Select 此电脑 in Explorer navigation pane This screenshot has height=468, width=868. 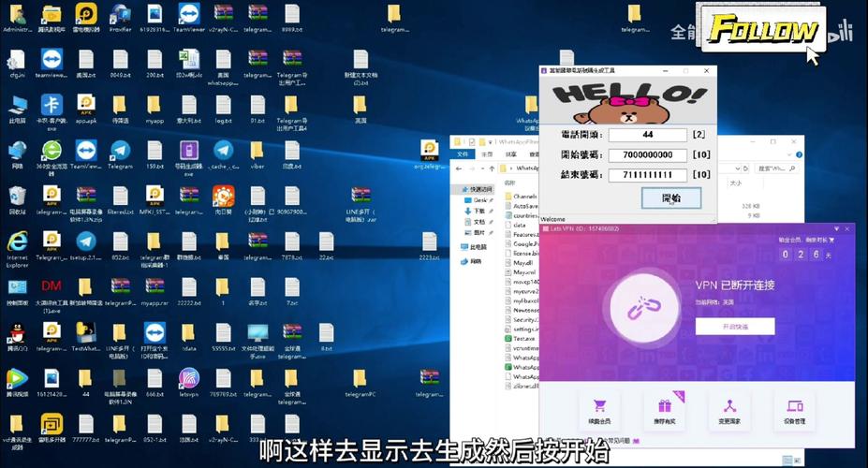[474, 247]
